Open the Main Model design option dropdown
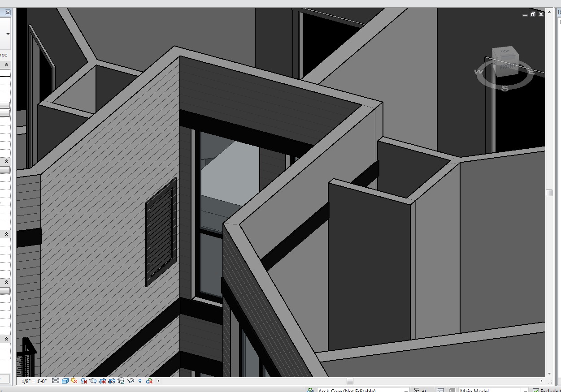Viewport: 561px width, 392px height. click(494, 390)
